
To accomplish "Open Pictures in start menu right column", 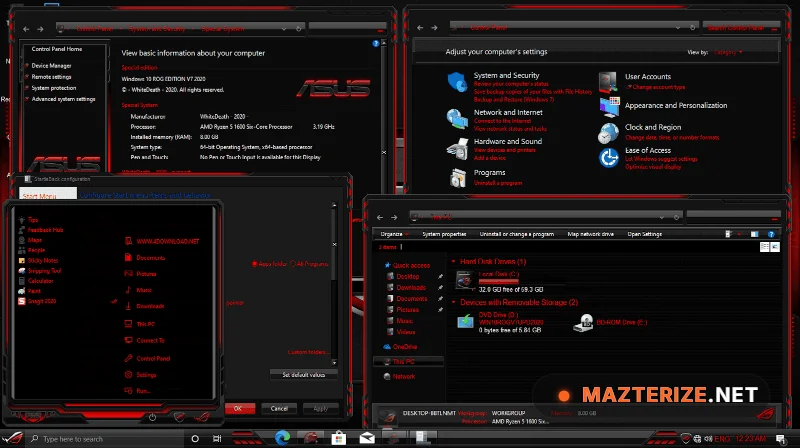I will tap(140, 273).
